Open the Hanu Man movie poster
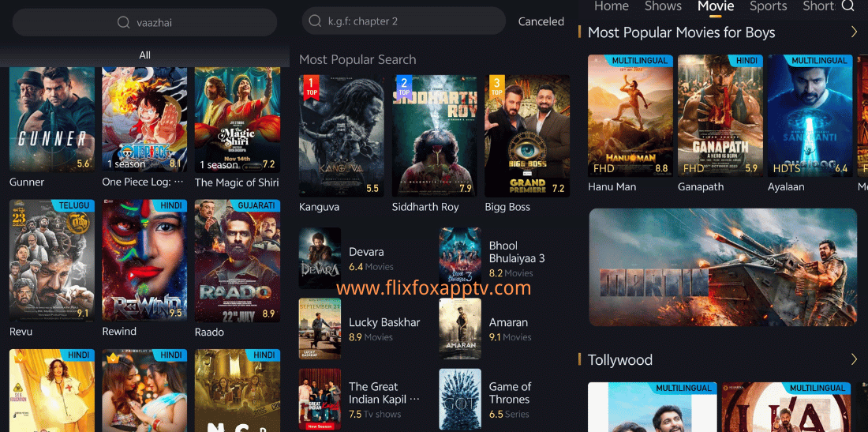Screen dimensions: 868x432 pyautogui.click(x=630, y=115)
